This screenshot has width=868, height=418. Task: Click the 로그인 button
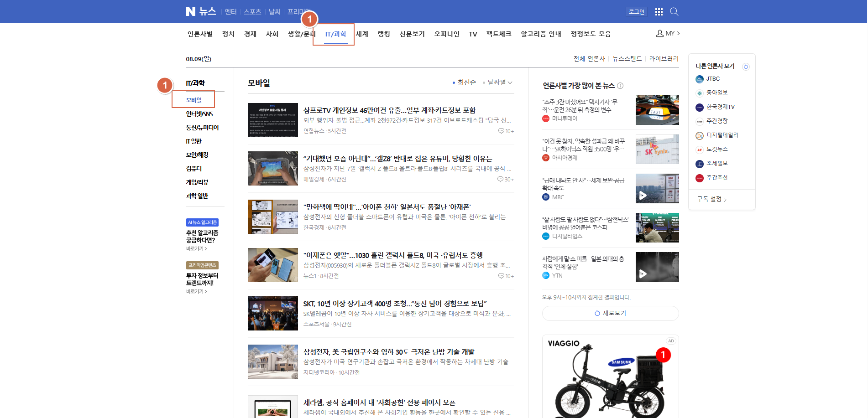tap(636, 12)
